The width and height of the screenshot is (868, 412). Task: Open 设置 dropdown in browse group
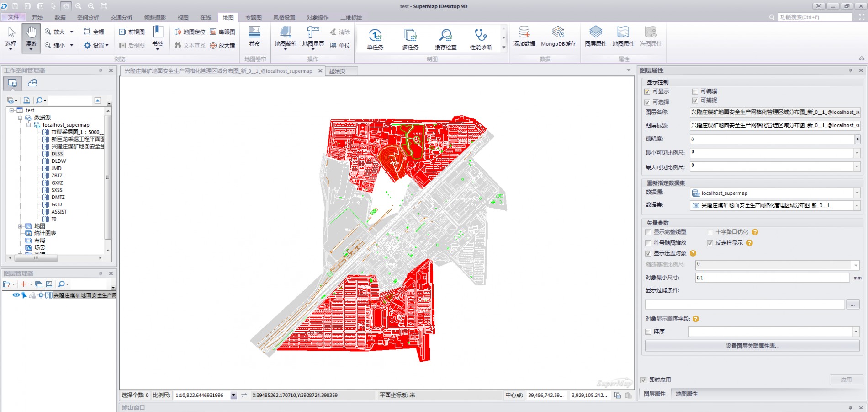coord(96,45)
